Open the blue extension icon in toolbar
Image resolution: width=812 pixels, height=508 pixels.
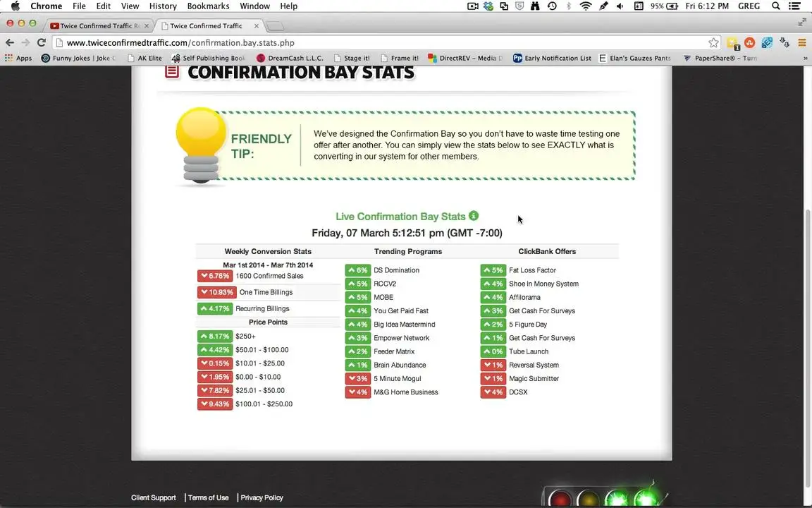point(767,42)
